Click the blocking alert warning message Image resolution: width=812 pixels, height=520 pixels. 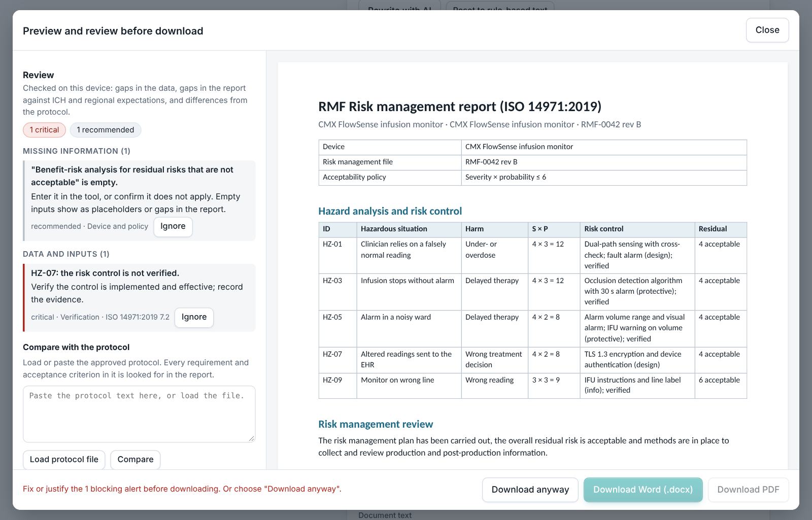[182, 489]
